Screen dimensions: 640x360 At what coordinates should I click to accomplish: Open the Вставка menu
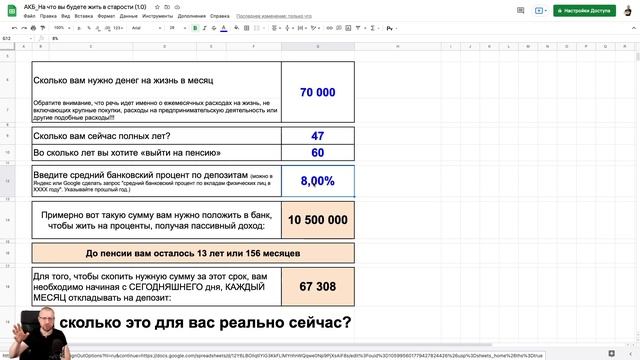(x=84, y=16)
